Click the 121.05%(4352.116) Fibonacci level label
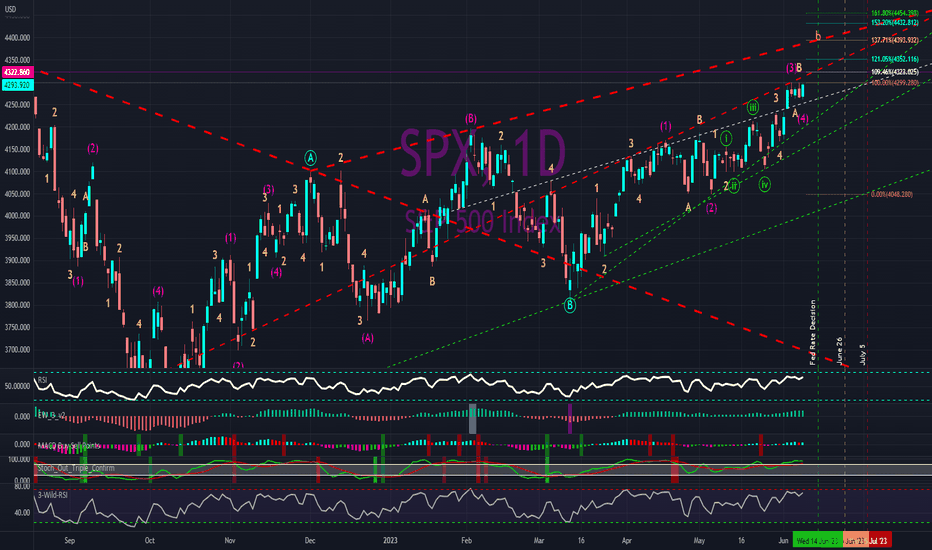Image resolution: width=932 pixels, height=550 pixels. pos(895,59)
